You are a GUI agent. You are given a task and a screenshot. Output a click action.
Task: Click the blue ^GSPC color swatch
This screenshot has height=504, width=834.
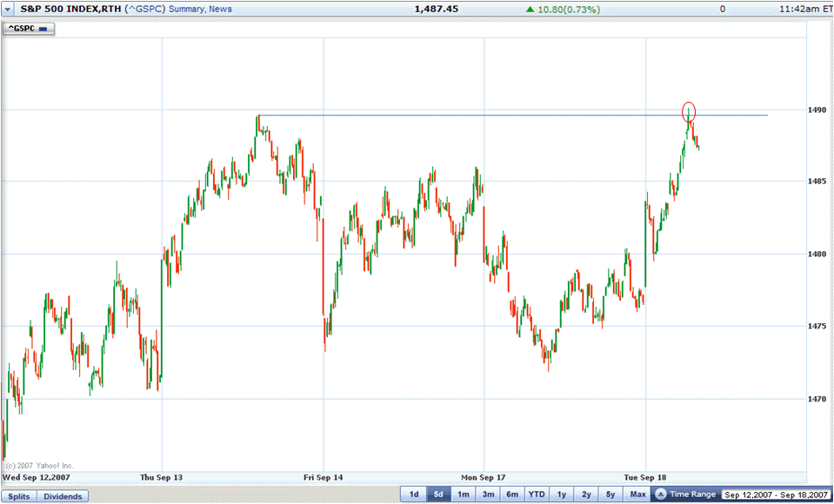pyautogui.click(x=43, y=29)
